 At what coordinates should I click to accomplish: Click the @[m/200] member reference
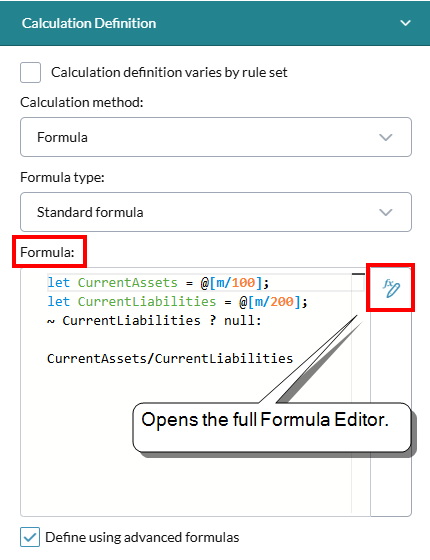(270, 302)
